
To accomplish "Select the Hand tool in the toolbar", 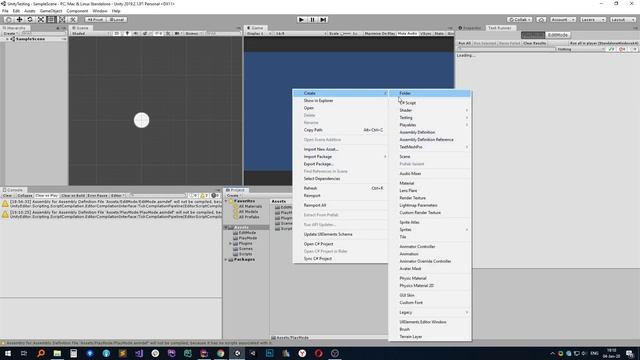I will (8, 20).
